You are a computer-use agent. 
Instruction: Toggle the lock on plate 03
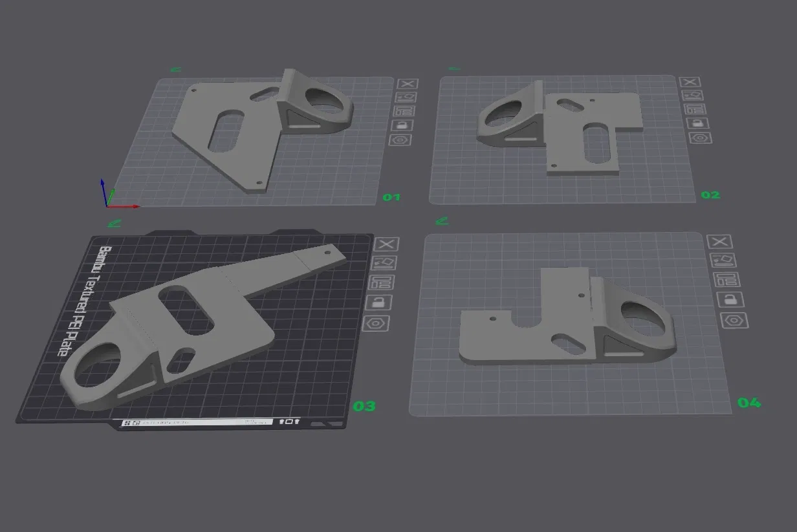(378, 302)
